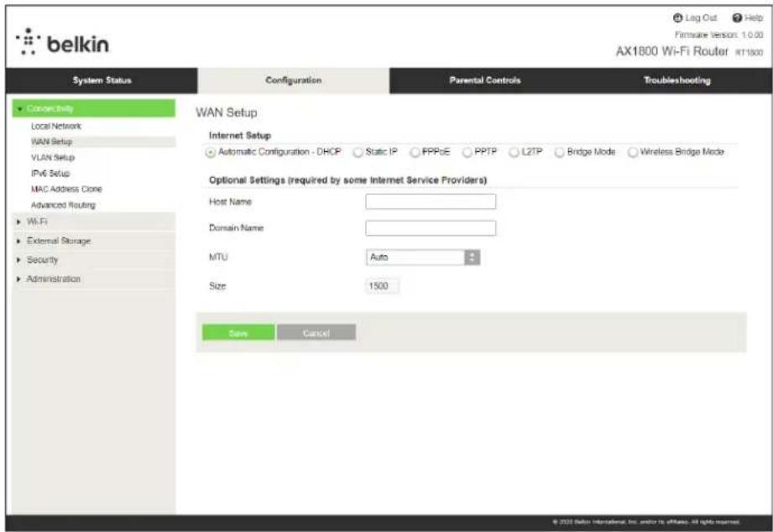773x532 pixels.
Task: Select Automatic Configuration - DHCP radio
Action: pos(211,153)
